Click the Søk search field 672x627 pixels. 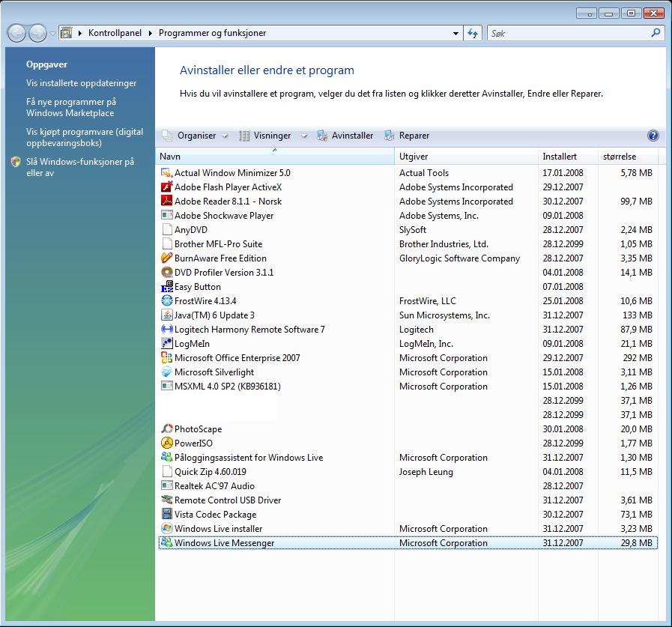[x=569, y=33]
